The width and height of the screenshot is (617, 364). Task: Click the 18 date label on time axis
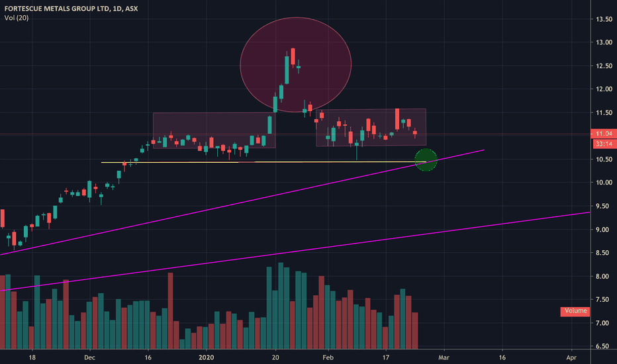[x=32, y=357]
